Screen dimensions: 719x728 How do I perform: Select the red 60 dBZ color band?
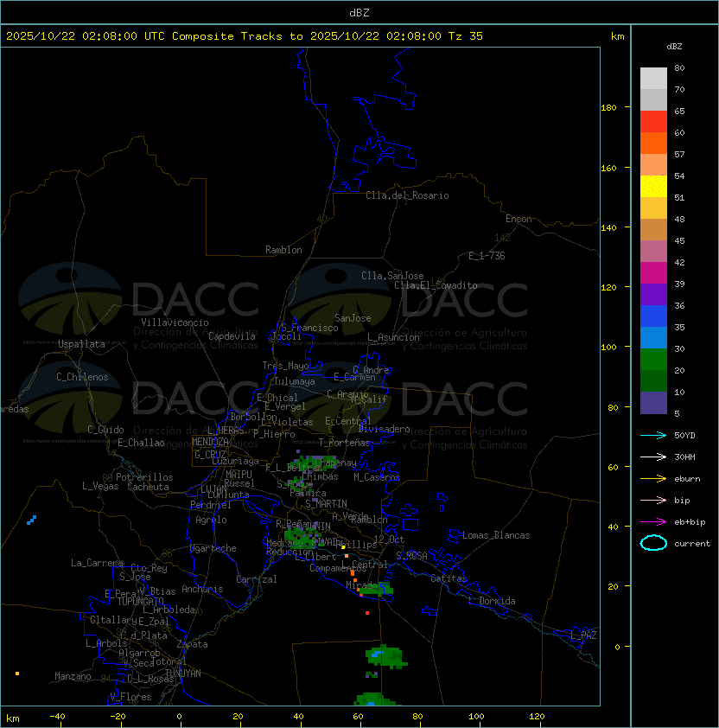pos(653,122)
